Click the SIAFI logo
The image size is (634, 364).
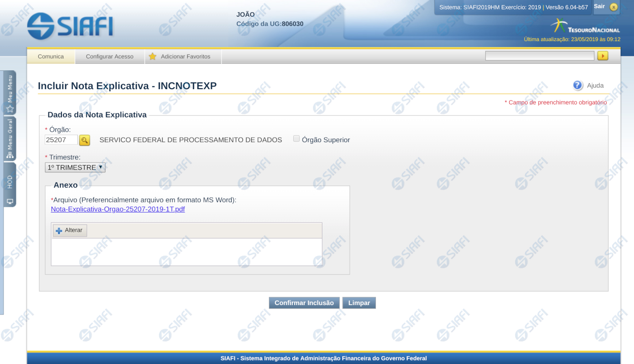pyautogui.click(x=70, y=26)
